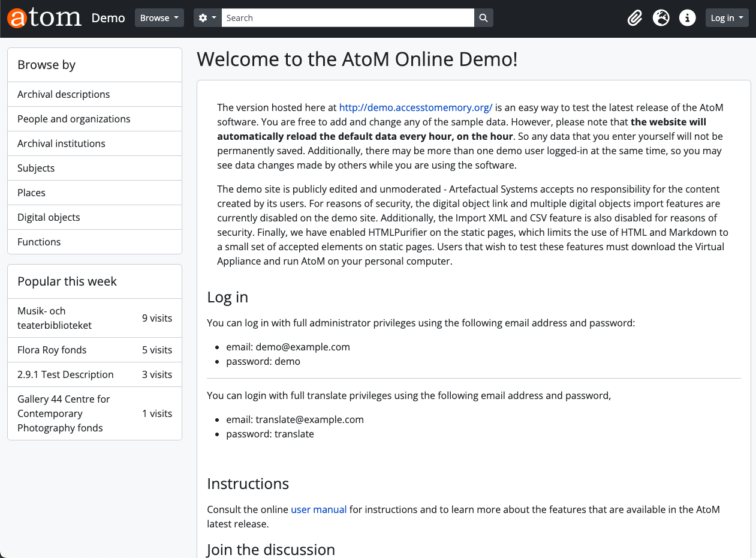
Task: Expand the Browse dropdown menu
Action: [159, 18]
